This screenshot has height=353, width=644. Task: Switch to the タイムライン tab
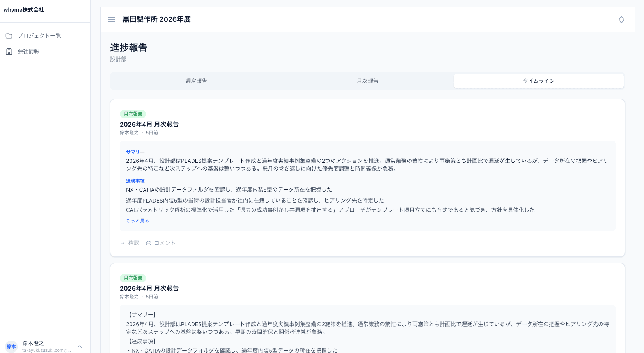[538, 81]
